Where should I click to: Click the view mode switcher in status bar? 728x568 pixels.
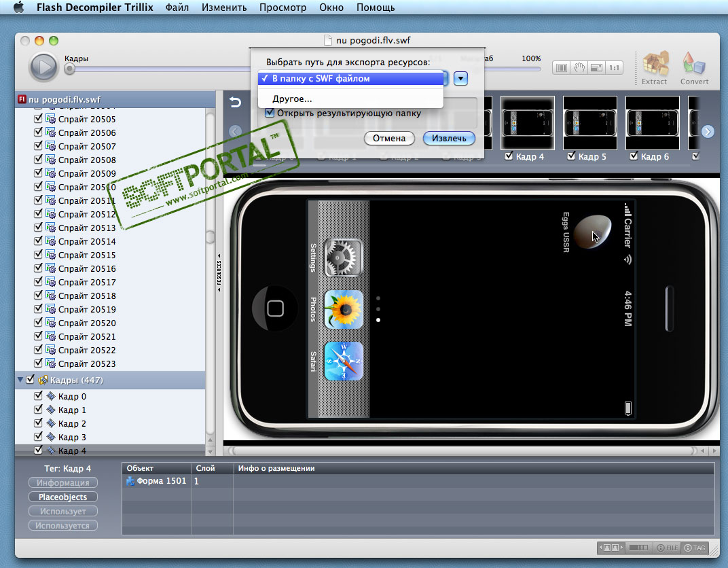[611, 548]
